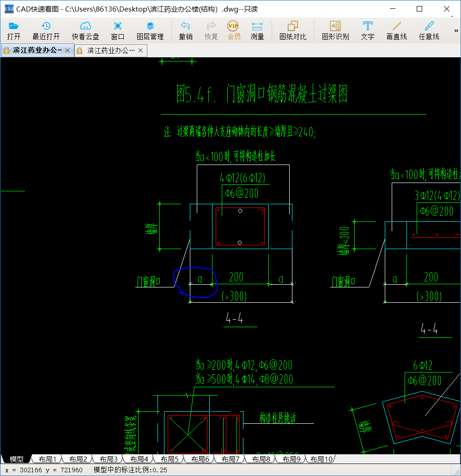Image resolution: width=461 pixels, height=476 pixels.
Task: Click the 构造柱悬挑边 annotation
Action: click(x=278, y=418)
